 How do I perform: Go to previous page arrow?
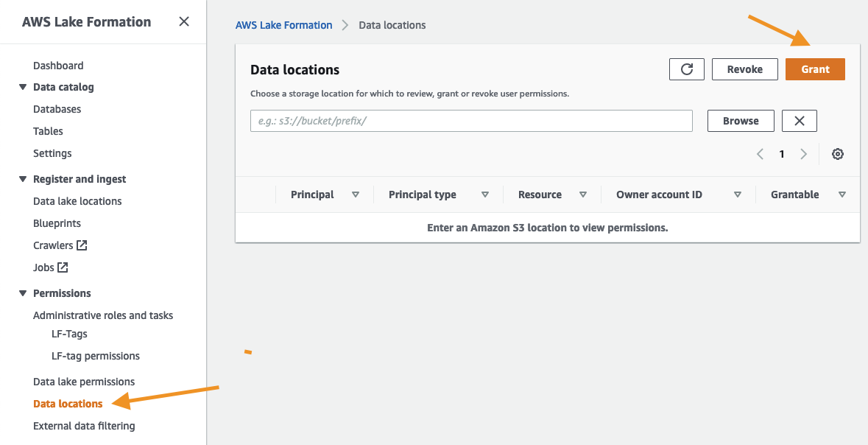[760, 154]
